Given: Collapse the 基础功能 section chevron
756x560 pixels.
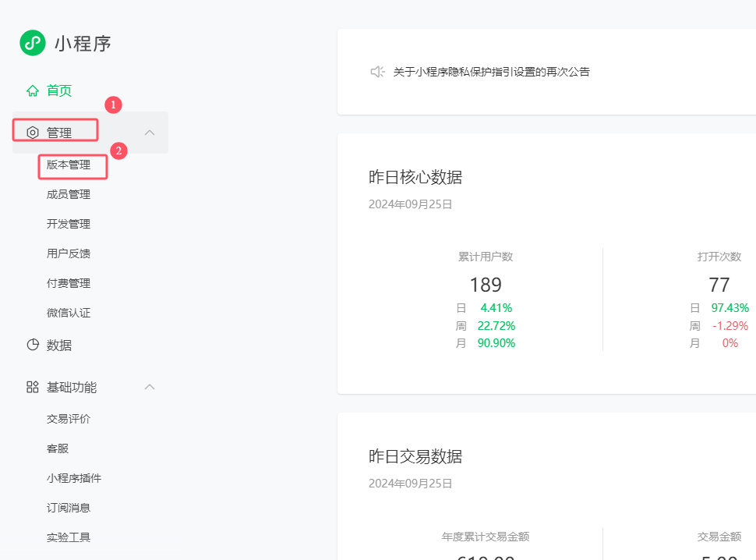Looking at the screenshot, I should pyautogui.click(x=150, y=387).
